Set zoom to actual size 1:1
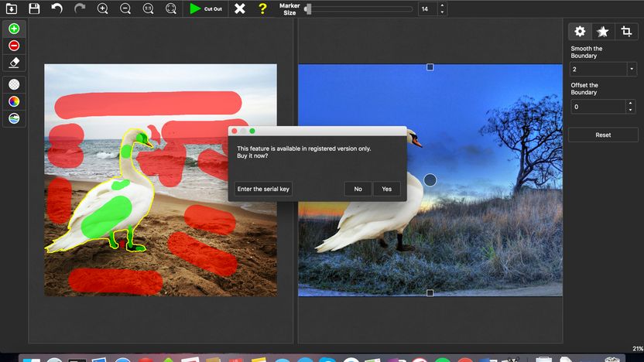 pyautogui.click(x=148, y=9)
